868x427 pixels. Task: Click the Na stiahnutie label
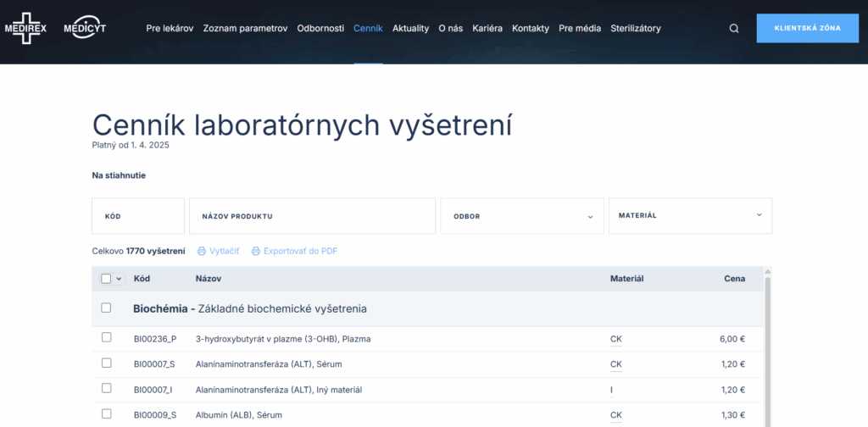pyautogui.click(x=119, y=175)
